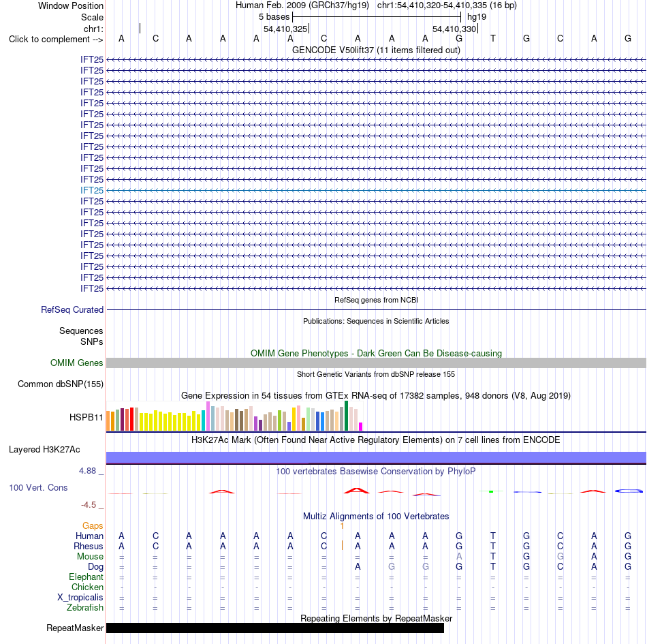The image size is (647, 644).
Task: Click the tall dark green GTEx expression bar
Action: tap(346, 416)
